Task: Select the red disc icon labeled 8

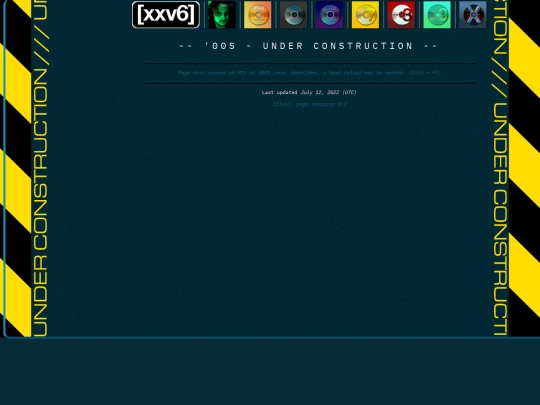Action: point(401,14)
